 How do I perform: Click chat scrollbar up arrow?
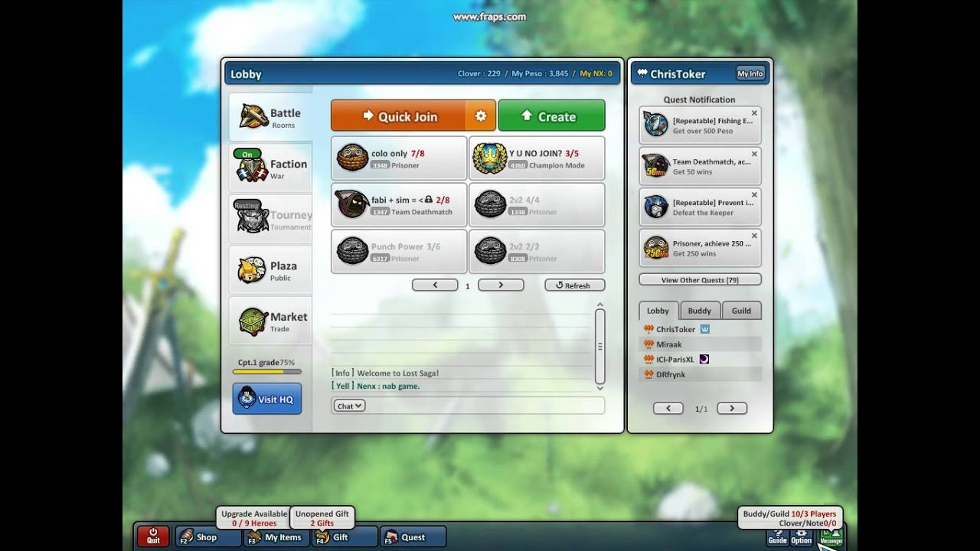click(x=599, y=305)
